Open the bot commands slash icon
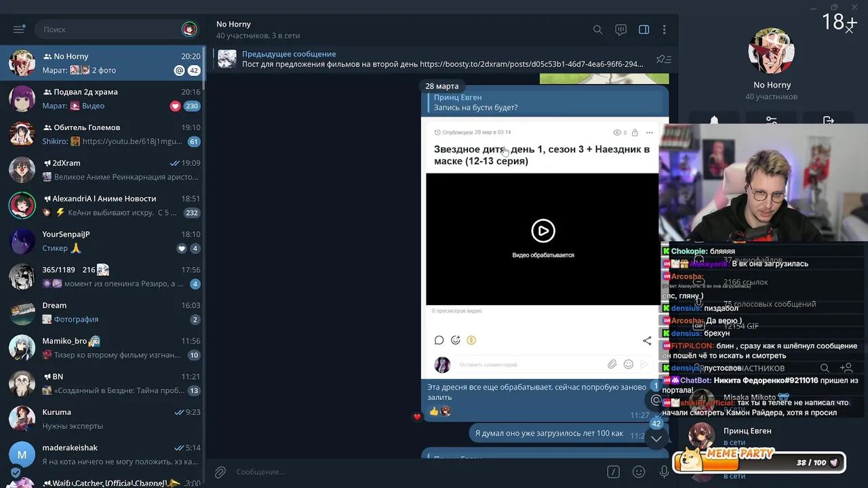 613,472
